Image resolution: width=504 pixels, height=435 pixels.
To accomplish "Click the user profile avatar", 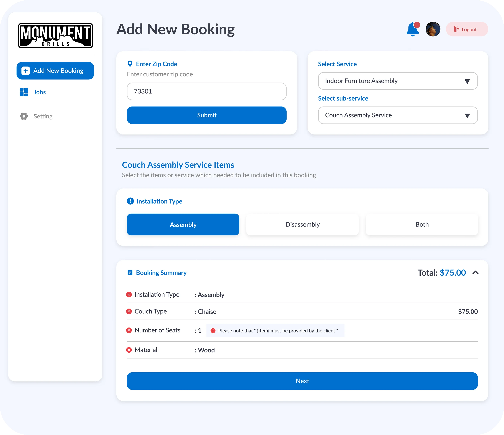I will pos(433,29).
